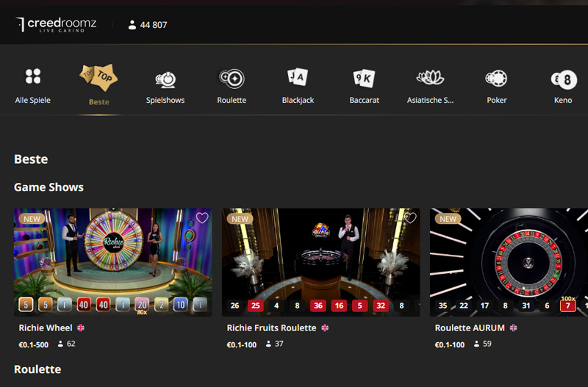Switch to the Spielshows tab label

165,100
